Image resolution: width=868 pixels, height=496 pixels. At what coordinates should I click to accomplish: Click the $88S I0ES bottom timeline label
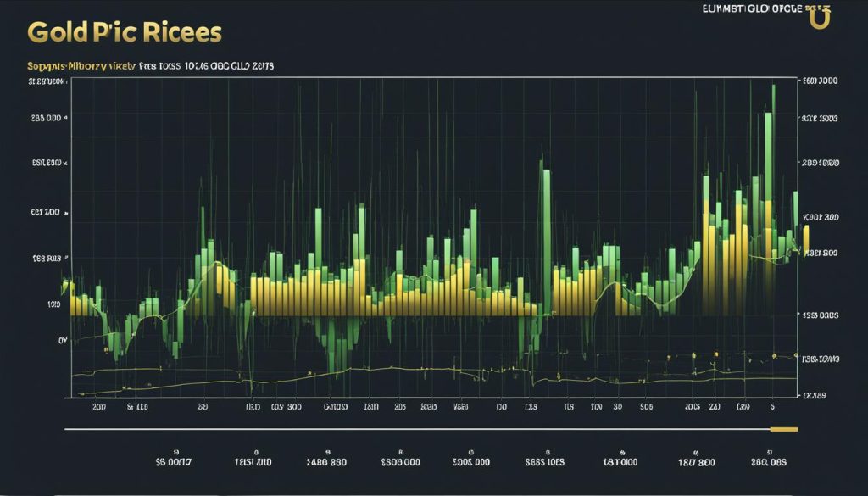click(x=546, y=463)
